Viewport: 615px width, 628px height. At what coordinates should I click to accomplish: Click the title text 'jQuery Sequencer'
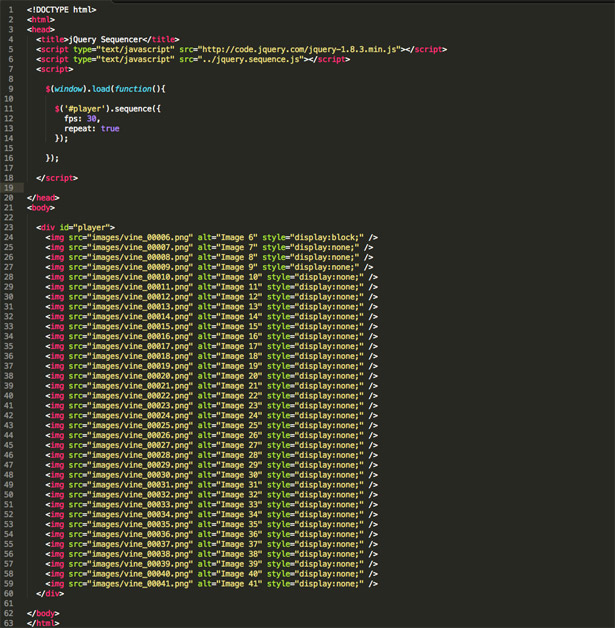coord(105,39)
